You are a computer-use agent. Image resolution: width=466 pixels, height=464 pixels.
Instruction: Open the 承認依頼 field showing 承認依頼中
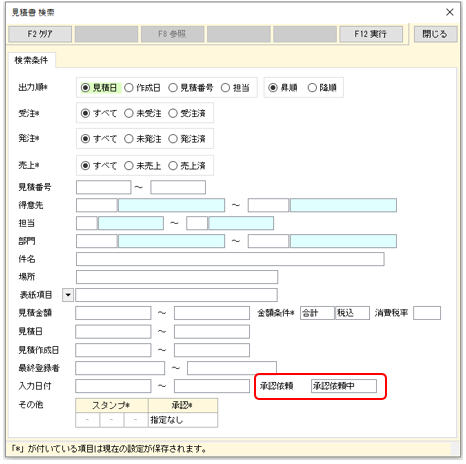[344, 386]
